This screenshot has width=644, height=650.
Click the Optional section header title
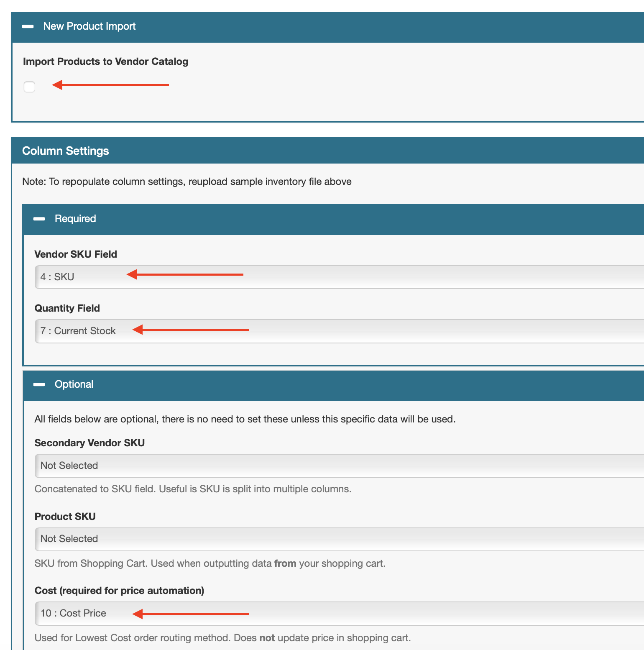tap(74, 384)
